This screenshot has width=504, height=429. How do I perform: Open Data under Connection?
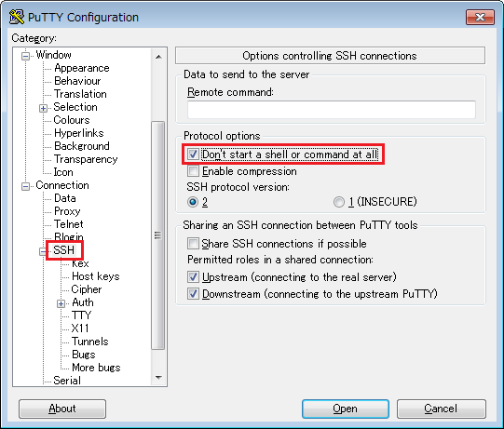(x=65, y=198)
